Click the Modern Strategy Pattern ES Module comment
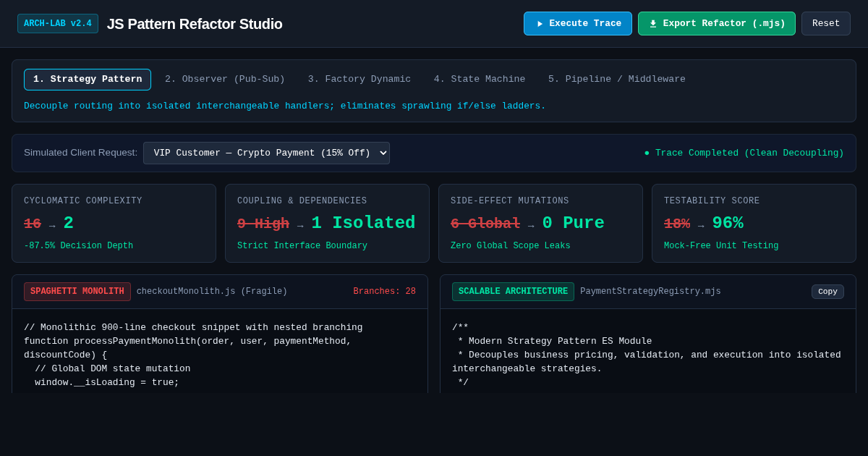The image size is (868, 456). (555, 342)
